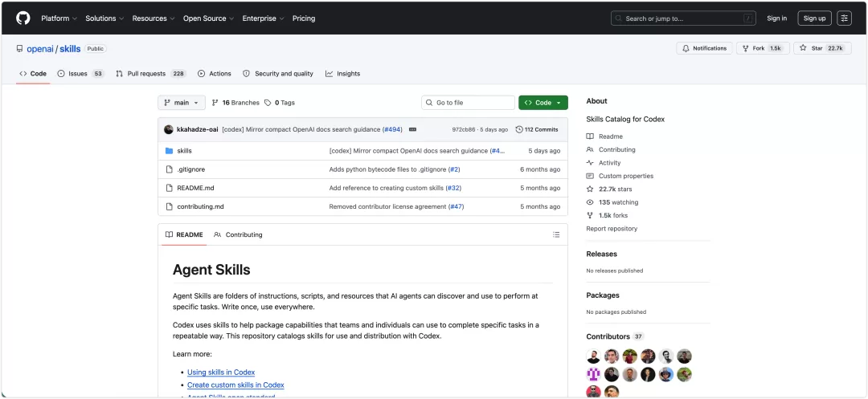Switch to the Code tab
The width and height of the screenshot is (868, 399).
33,74
